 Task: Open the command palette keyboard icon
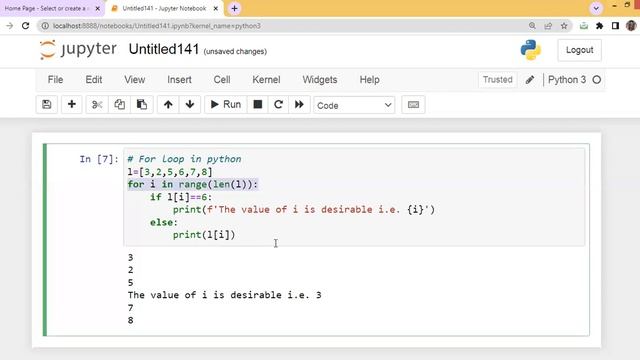tap(413, 104)
